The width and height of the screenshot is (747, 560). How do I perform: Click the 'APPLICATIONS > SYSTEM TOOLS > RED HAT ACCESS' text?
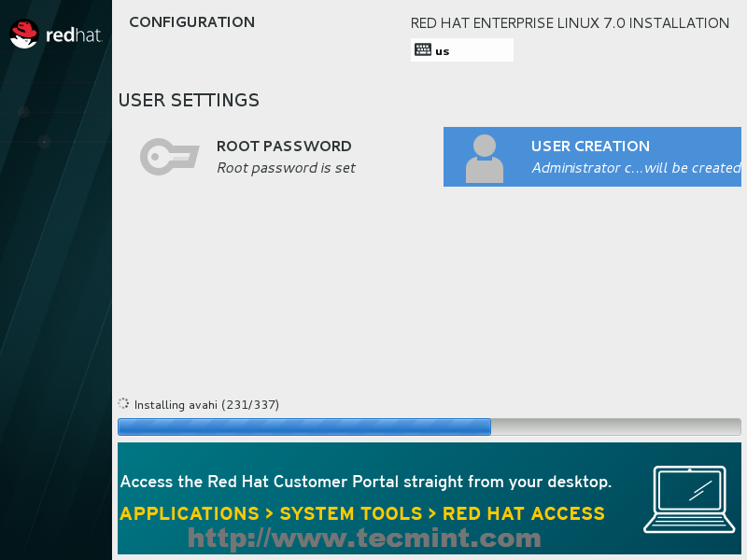tap(362, 513)
